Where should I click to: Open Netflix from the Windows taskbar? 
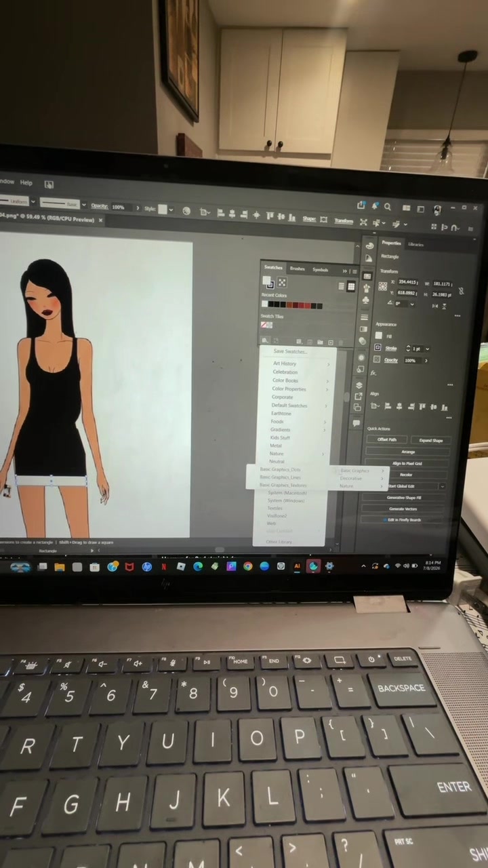click(x=163, y=566)
